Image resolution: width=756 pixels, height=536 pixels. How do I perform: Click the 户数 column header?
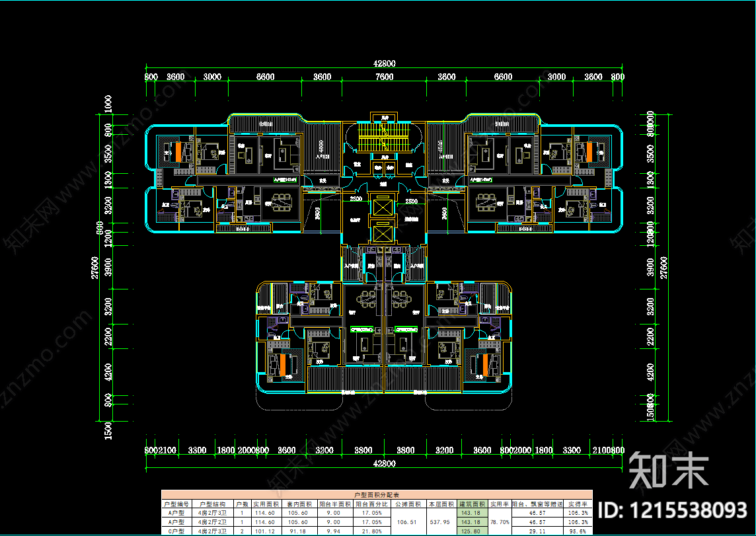(242, 504)
